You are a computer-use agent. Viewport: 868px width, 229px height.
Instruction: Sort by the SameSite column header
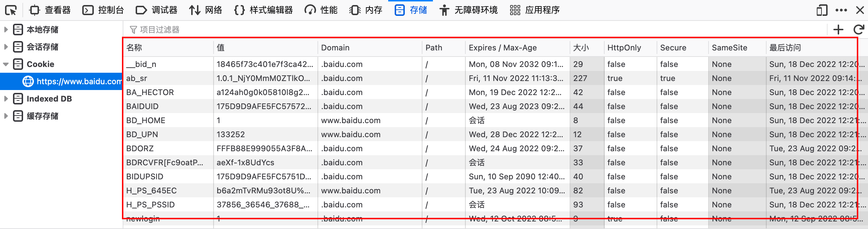737,48
